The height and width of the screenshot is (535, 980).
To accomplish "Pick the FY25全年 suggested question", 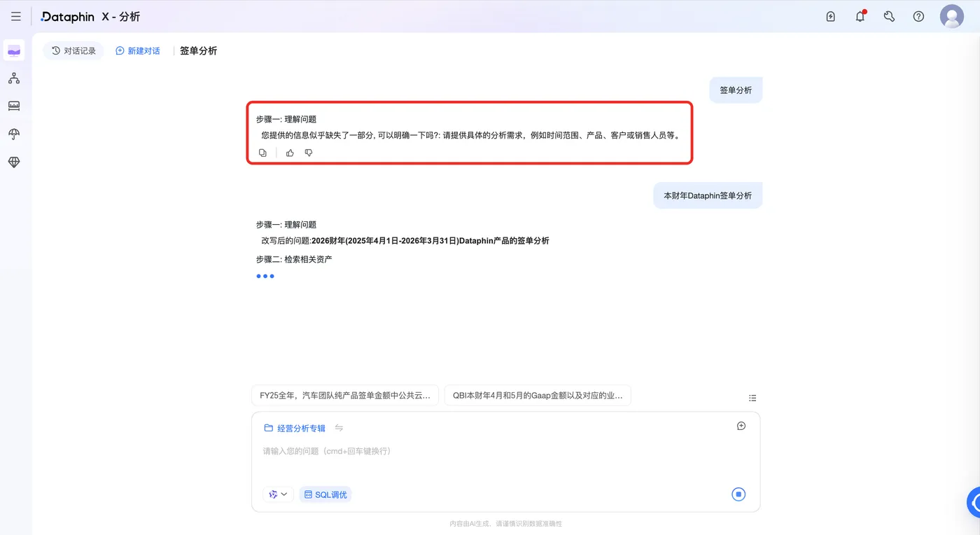I will coord(345,395).
